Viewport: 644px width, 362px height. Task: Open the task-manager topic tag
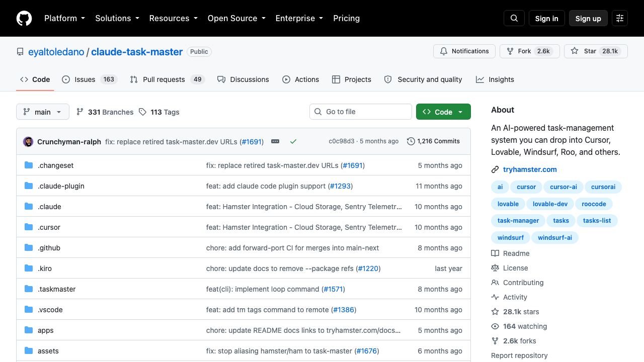pos(518,221)
